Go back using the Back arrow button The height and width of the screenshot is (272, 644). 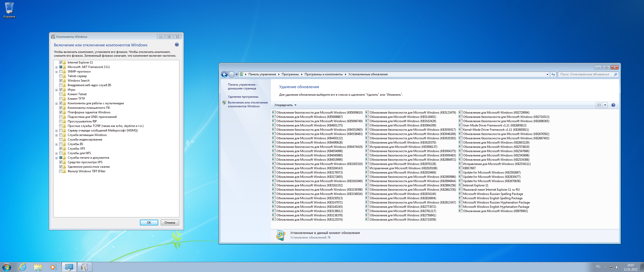coord(224,74)
